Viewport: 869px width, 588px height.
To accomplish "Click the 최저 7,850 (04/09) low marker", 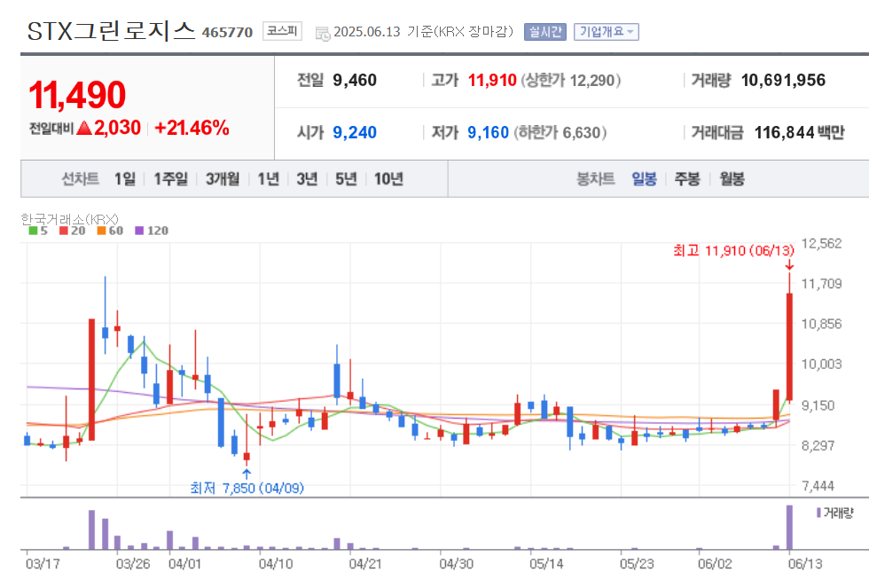I will point(247,489).
